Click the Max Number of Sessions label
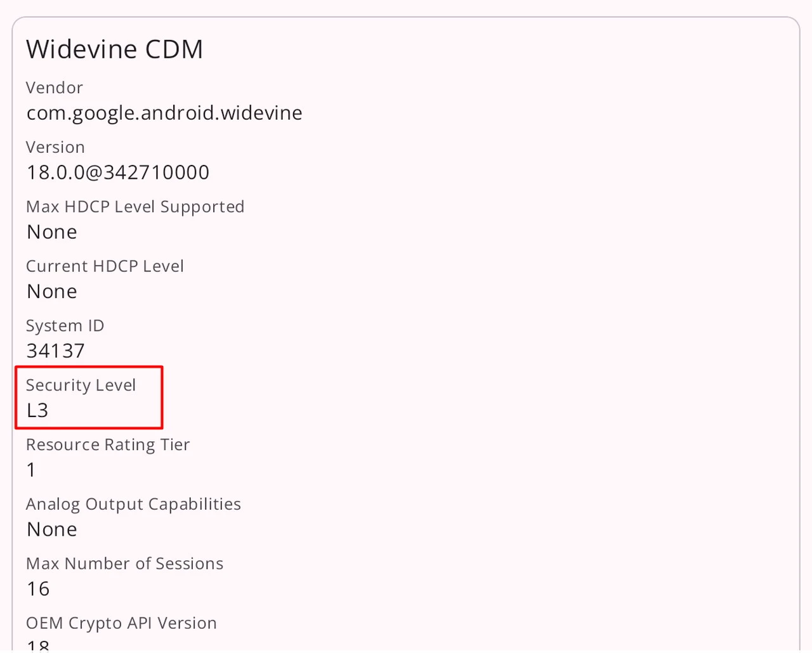This screenshot has width=812, height=653. (x=124, y=564)
